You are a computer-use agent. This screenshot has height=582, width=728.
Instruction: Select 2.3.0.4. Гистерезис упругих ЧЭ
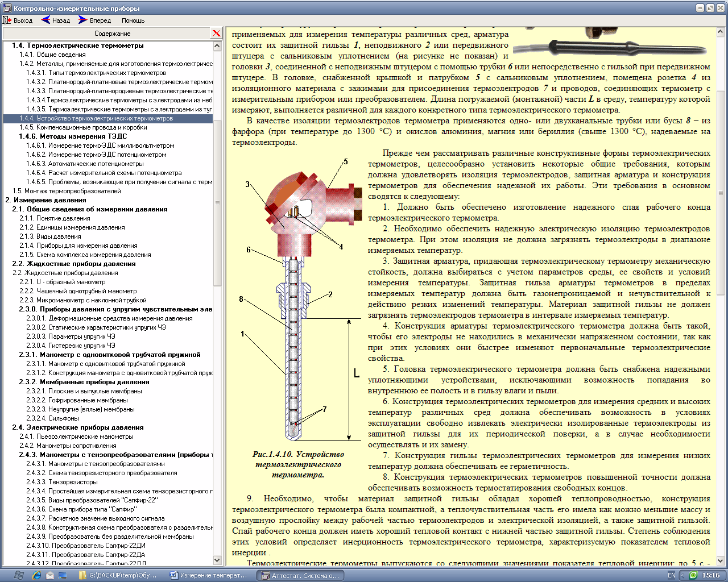[x=71, y=346]
